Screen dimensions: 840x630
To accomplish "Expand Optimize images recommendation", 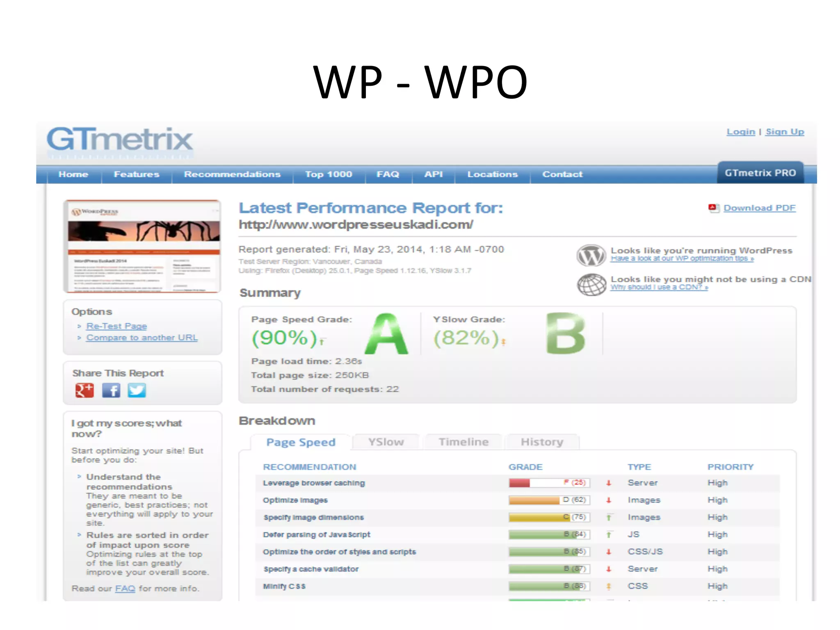I will (295, 500).
